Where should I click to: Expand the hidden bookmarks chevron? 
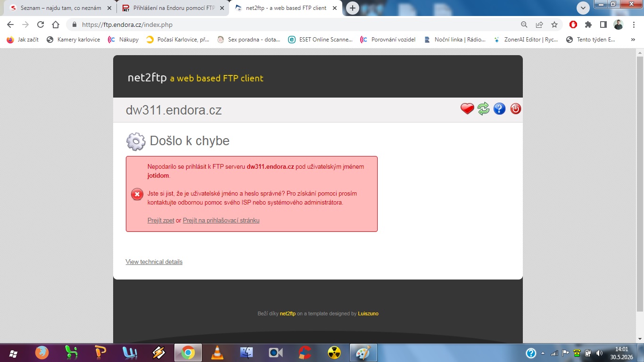tap(633, 40)
